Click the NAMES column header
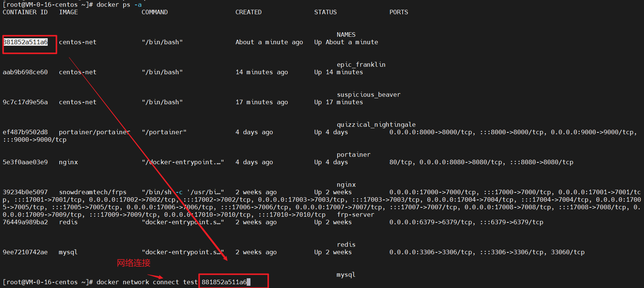The height and width of the screenshot is (288, 644). (346, 34)
